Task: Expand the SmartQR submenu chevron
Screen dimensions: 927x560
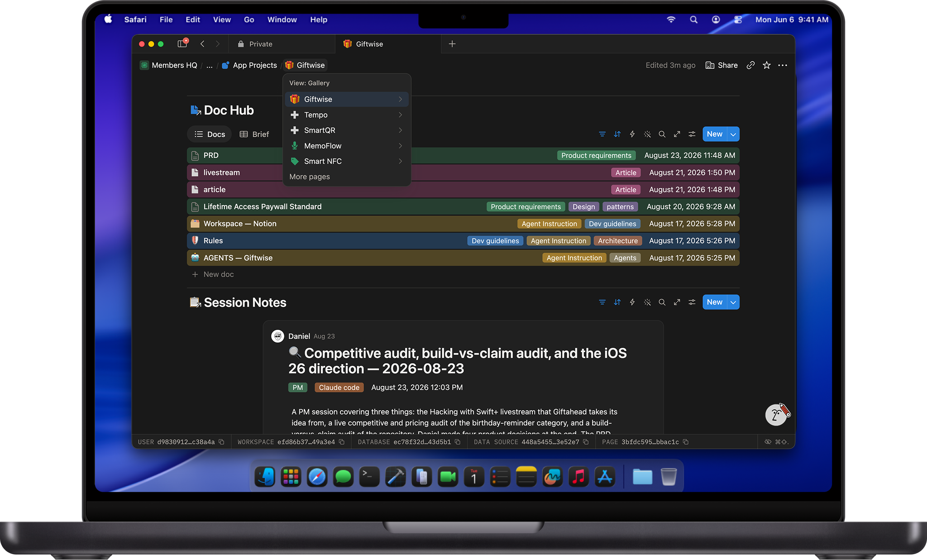Action: [x=400, y=130]
